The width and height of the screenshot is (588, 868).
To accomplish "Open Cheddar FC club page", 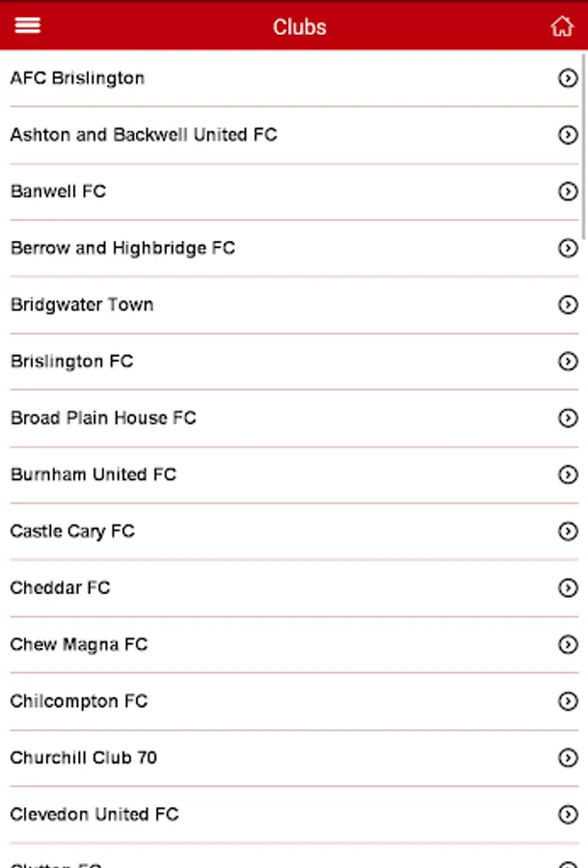I will (60, 587).
